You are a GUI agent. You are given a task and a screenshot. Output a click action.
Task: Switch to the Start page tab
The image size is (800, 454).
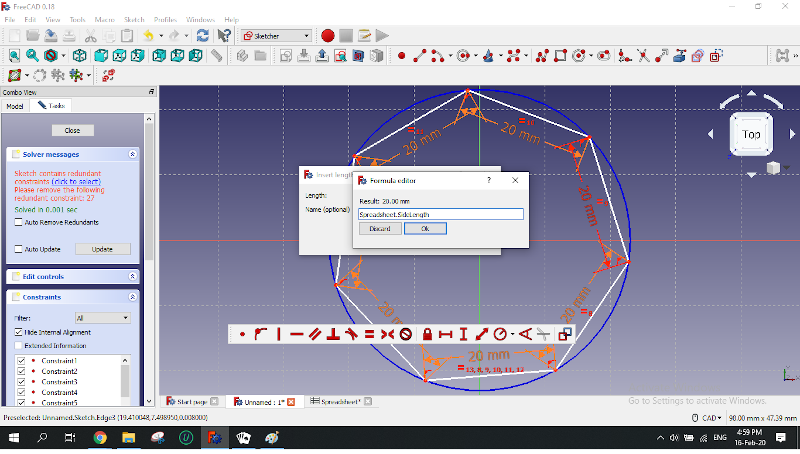(192, 401)
